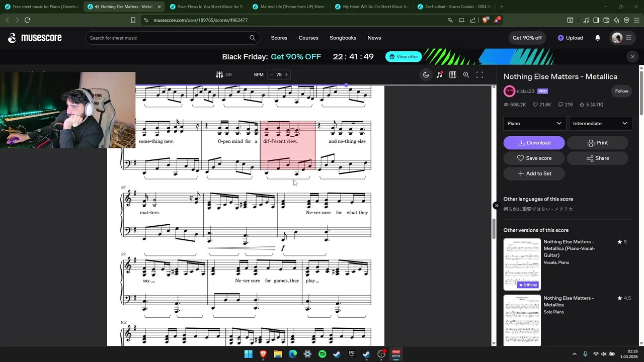Switch to the Married Life (Theme from UP) tab
Screen dimensions: 644x362
tap(289, 7)
